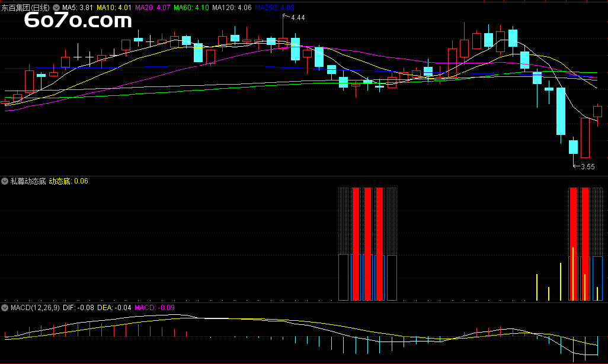Select the stock title 东百集团(日线)
608x364 pixels.
[x=25, y=7]
